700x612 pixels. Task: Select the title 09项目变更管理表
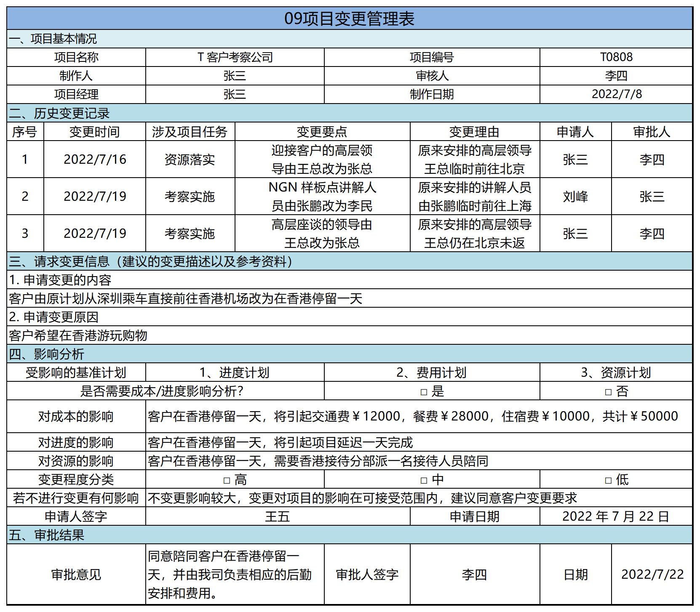tap(350, 19)
